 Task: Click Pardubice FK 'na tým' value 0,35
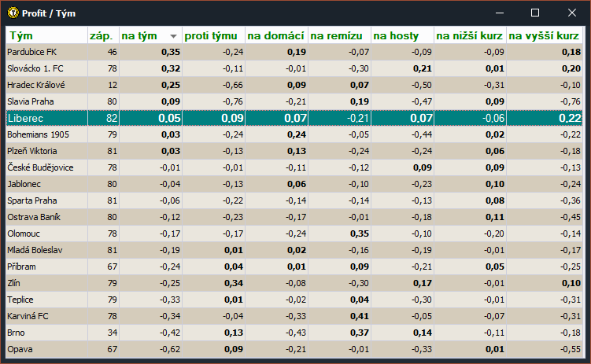point(171,52)
